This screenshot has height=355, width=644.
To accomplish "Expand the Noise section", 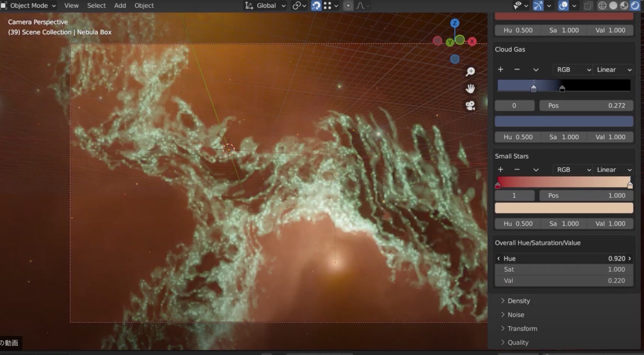I will [516, 314].
